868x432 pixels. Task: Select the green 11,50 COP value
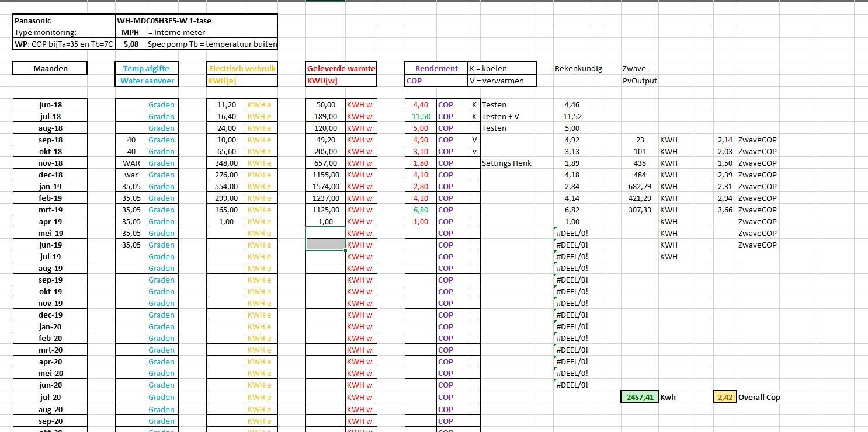[421, 116]
